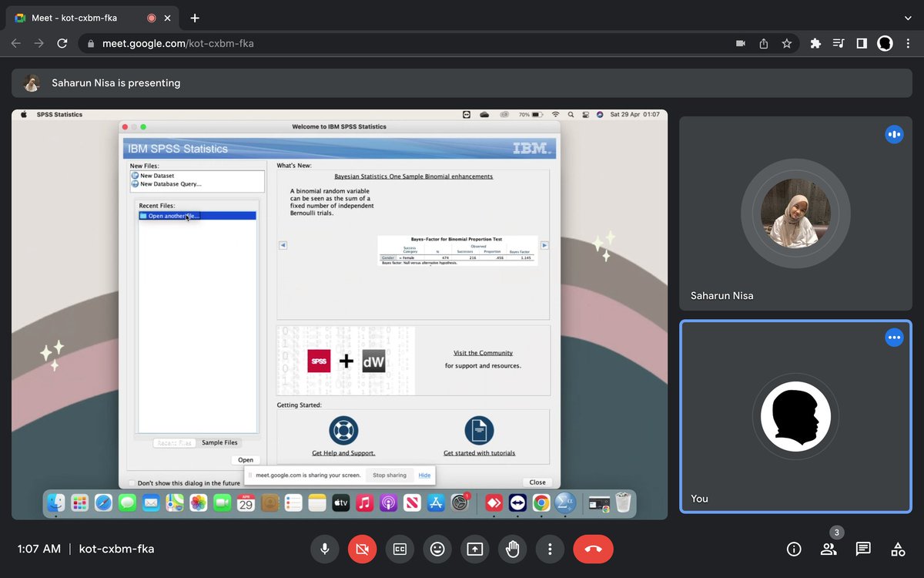924x578 pixels.
Task: Open meeting details info icon
Action: click(794, 549)
